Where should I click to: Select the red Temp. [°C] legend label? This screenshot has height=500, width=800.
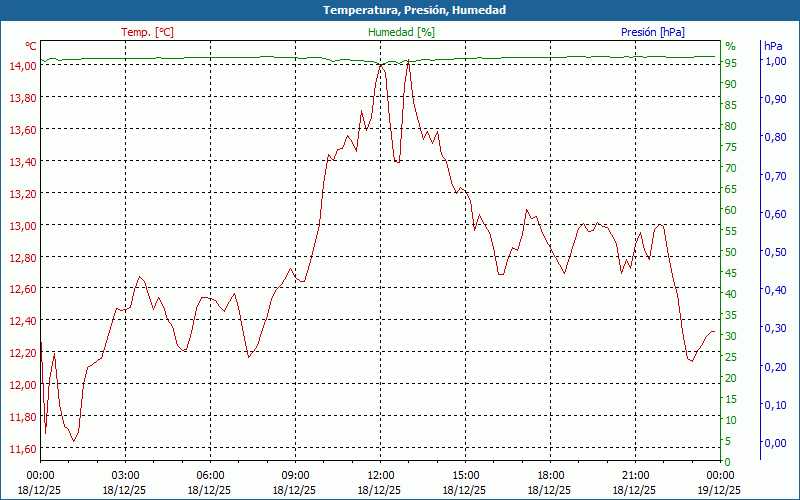pyautogui.click(x=147, y=32)
